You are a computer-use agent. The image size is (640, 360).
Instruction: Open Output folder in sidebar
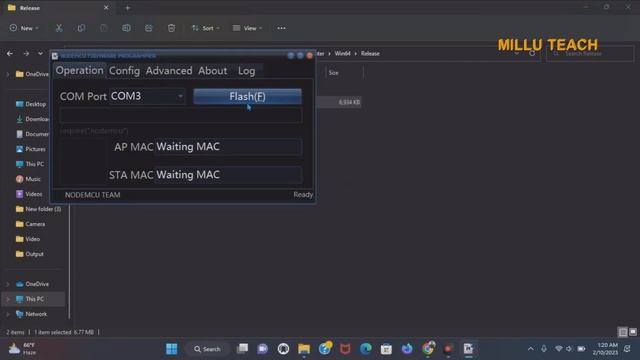(x=30, y=254)
